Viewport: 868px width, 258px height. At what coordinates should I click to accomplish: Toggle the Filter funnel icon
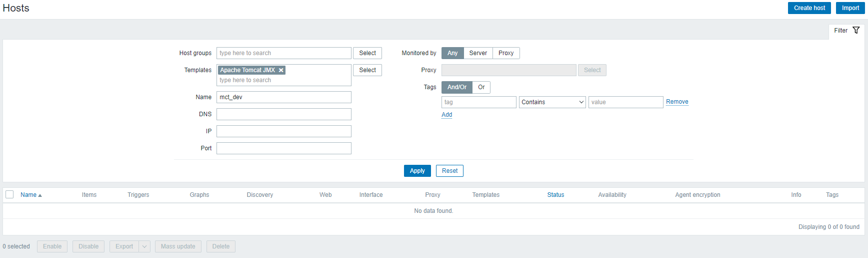pos(856,31)
